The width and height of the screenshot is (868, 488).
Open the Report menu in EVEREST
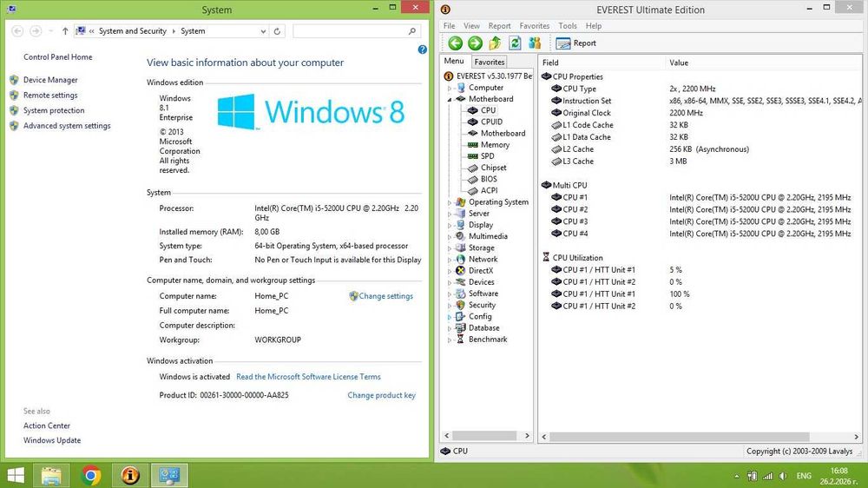click(x=499, y=25)
